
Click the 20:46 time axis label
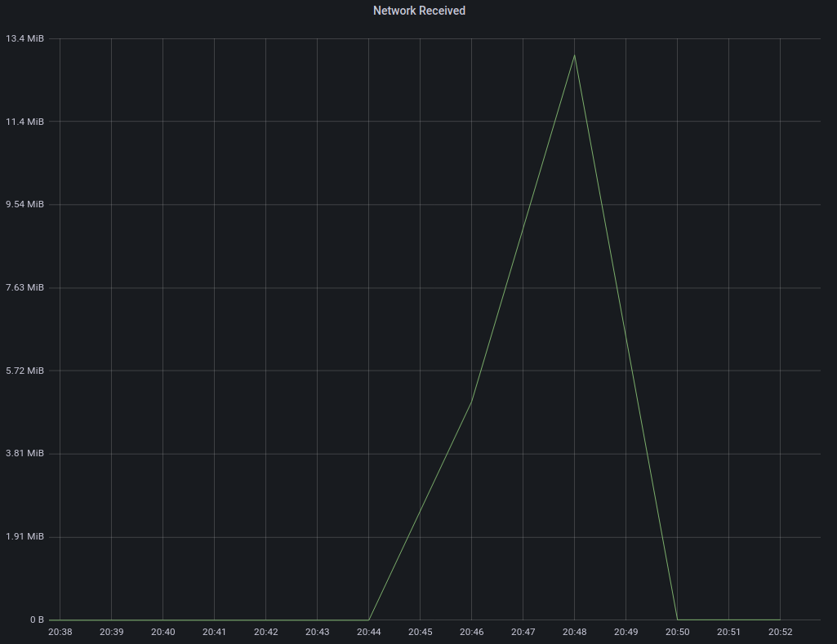471,633
